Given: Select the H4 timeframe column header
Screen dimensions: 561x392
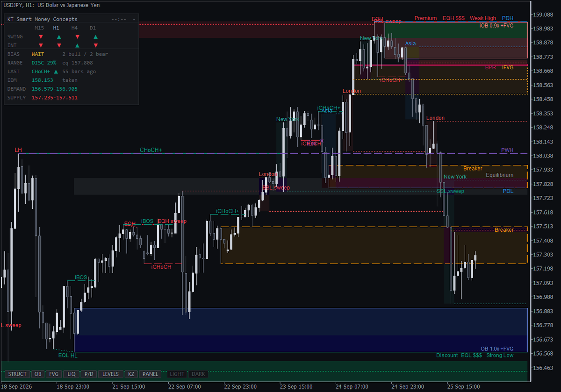Looking at the screenshot, I should [x=75, y=28].
